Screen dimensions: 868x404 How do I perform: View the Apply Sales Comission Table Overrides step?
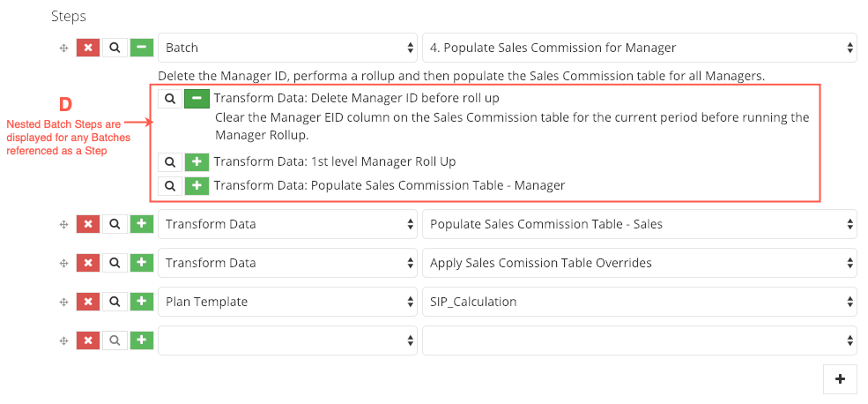(115, 263)
